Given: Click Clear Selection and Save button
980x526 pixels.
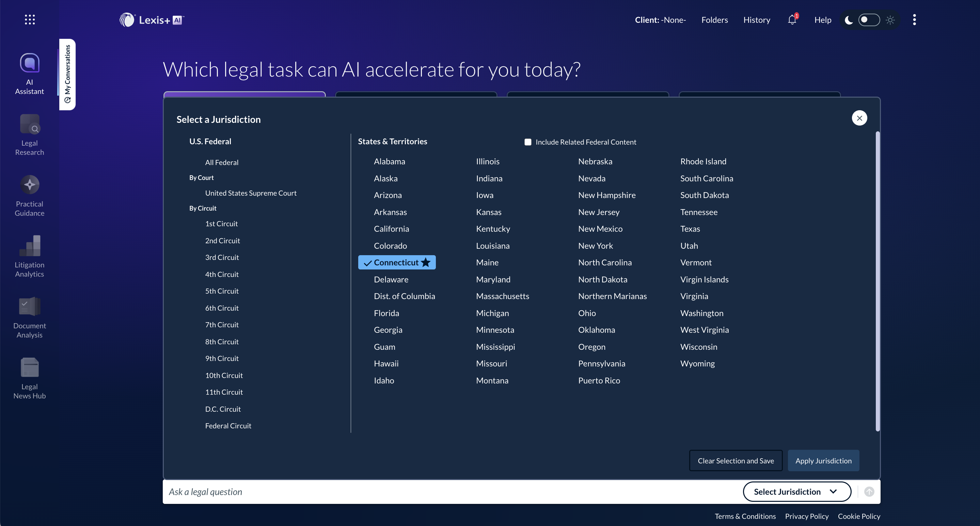Looking at the screenshot, I should pyautogui.click(x=736, y=461).
